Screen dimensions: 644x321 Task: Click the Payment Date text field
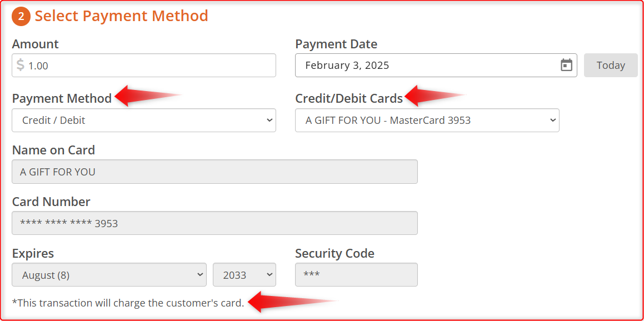[436, 66]
